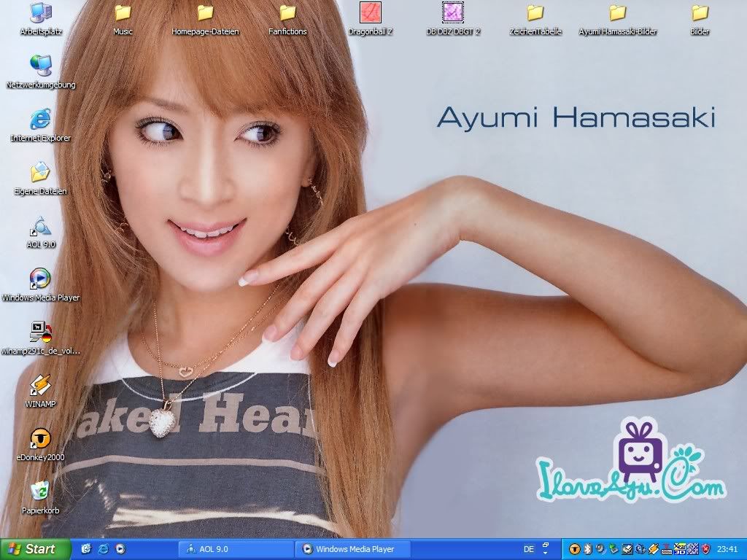Select the winamp291c_de installer icon

click(x=41, y=338)
